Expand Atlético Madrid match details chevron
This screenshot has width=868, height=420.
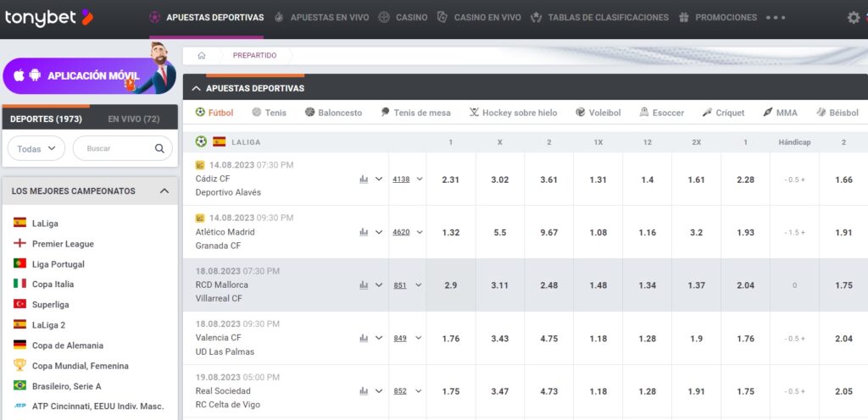[x=379, y=232]
